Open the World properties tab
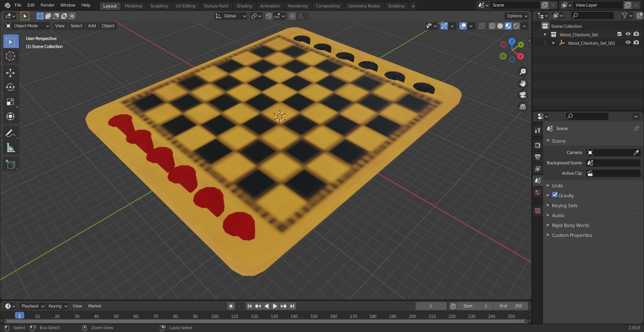Viewport: 644px width, 332px height. (537, 192)
